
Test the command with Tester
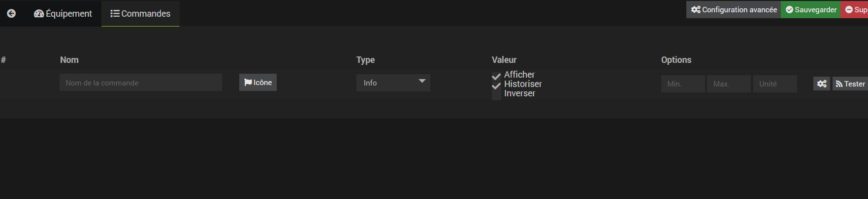point(850,84)
